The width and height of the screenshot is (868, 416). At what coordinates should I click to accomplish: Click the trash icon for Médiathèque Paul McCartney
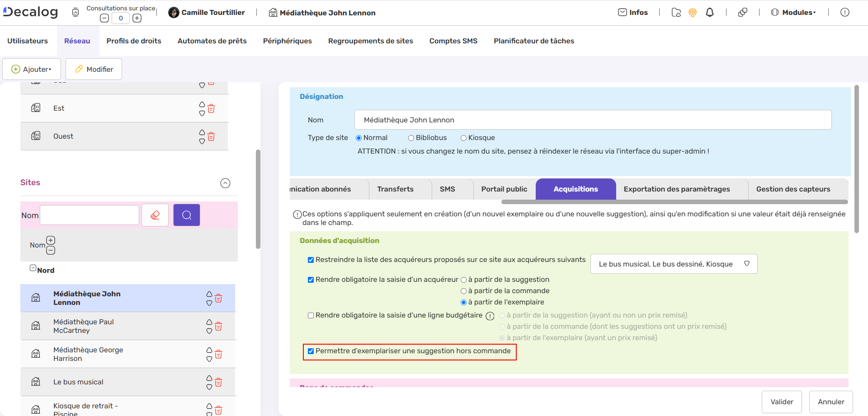pos(218,326)
